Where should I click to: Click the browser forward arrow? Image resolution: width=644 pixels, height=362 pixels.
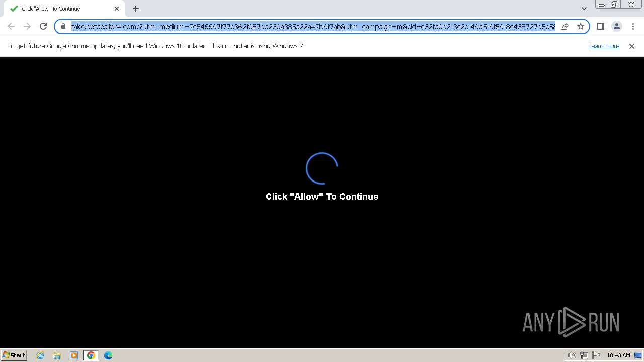[27, 26]
